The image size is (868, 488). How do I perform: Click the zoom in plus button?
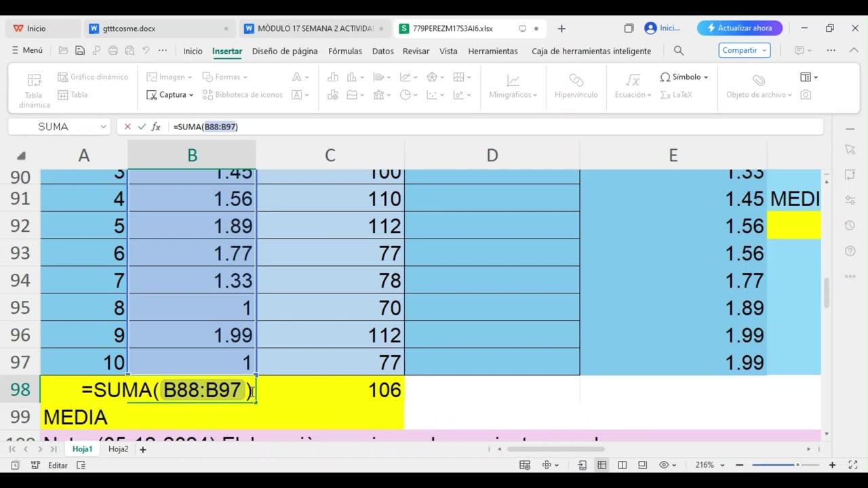coord(832,465)
